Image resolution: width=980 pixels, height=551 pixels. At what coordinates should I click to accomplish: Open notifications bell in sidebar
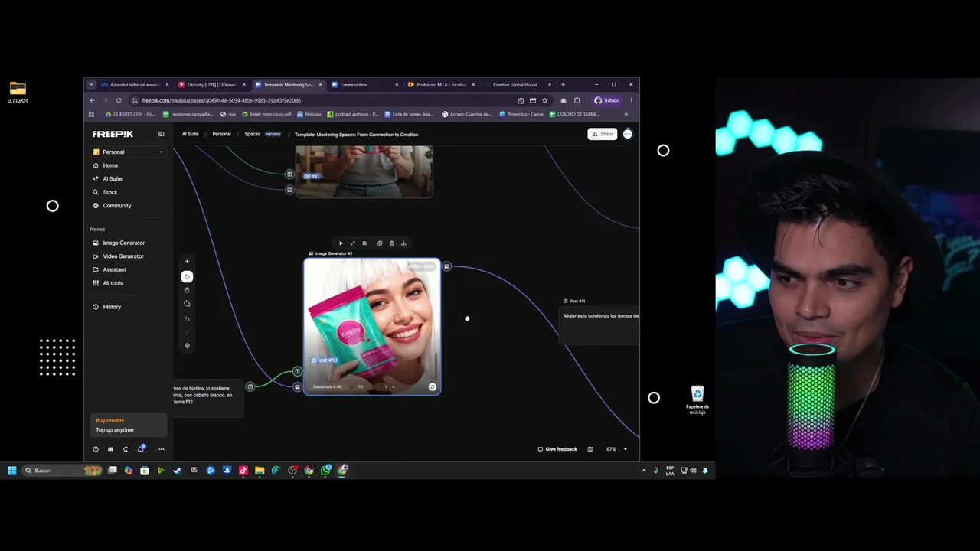[141, 449]
